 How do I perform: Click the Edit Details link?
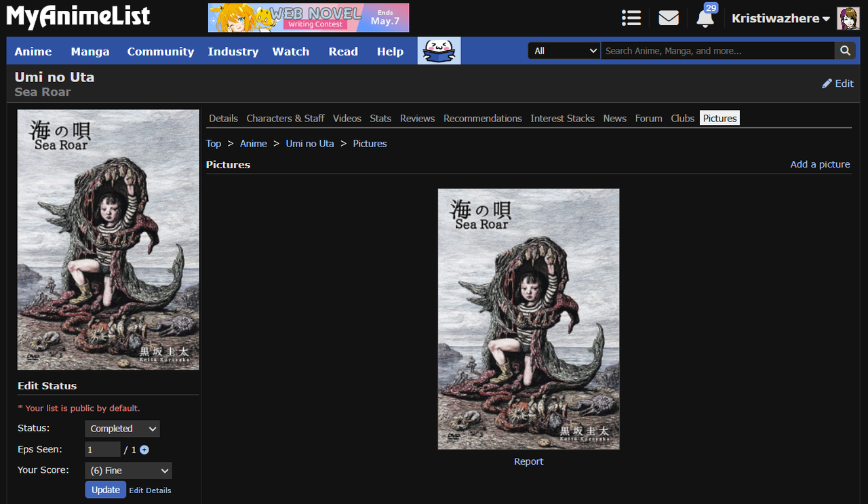click(151, 490)
